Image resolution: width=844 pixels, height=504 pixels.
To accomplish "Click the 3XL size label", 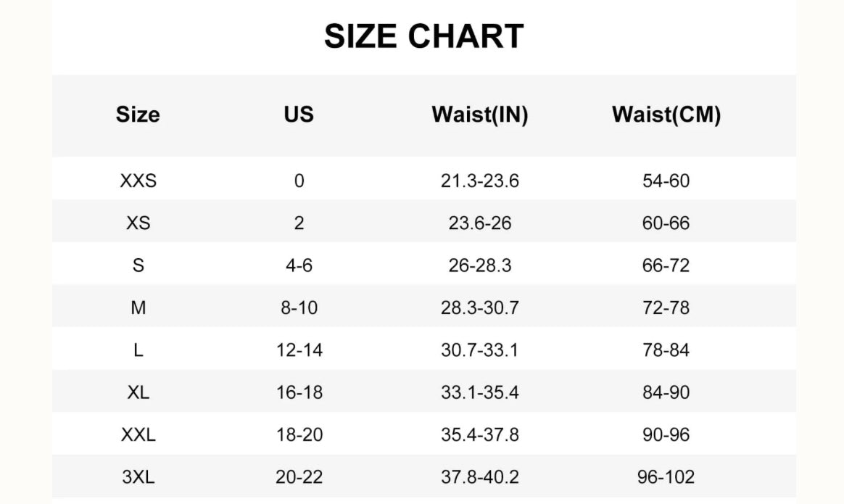I will click(138, 476).
